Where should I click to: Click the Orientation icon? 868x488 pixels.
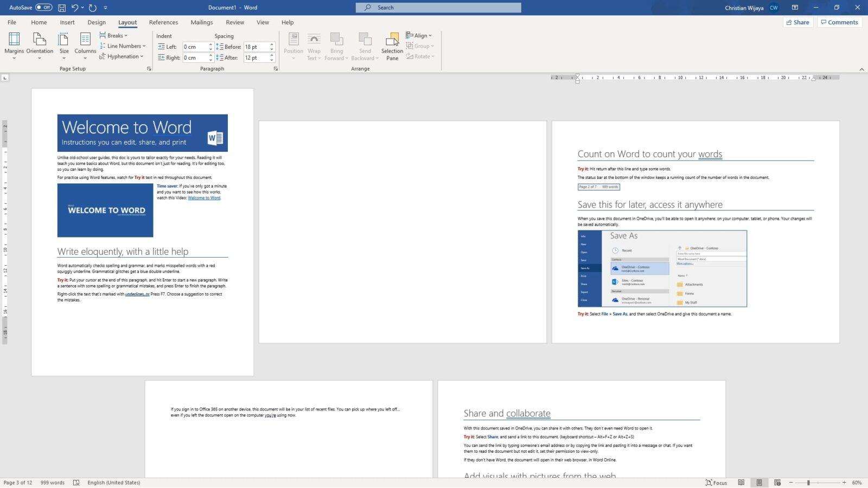tap(39, 46)
